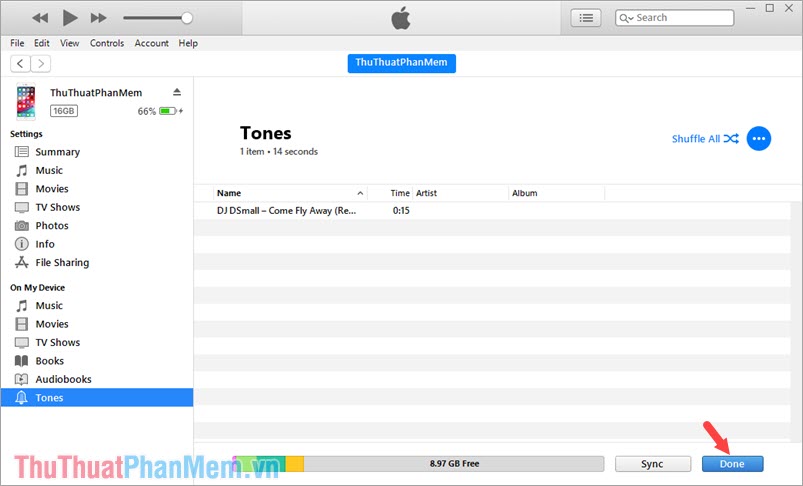Click the play button
Screen dimensions: 803x486
[70, 18]
